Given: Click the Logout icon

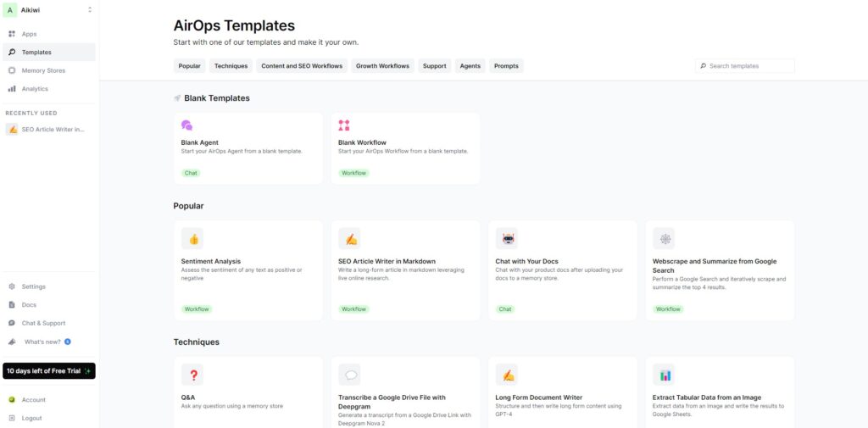Looking at the screenshot, I should point(12,418).
